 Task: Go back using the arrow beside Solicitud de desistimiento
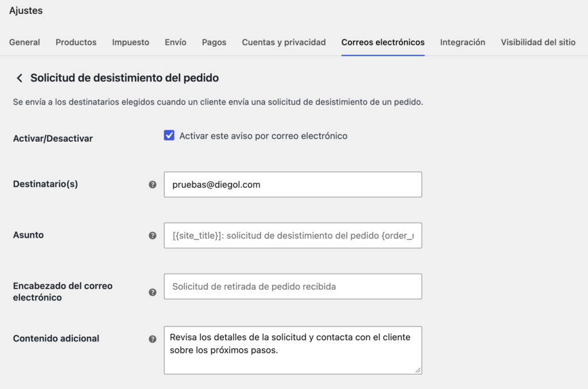click(x=20, y=78)
